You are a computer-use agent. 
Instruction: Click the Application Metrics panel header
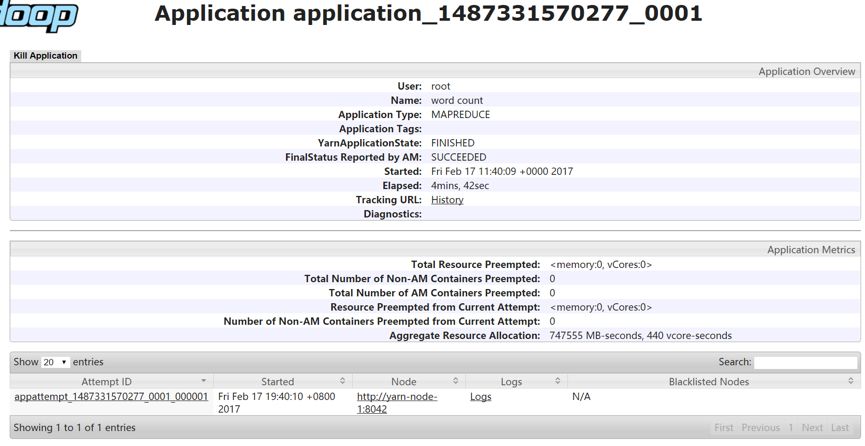click(435, 249)
